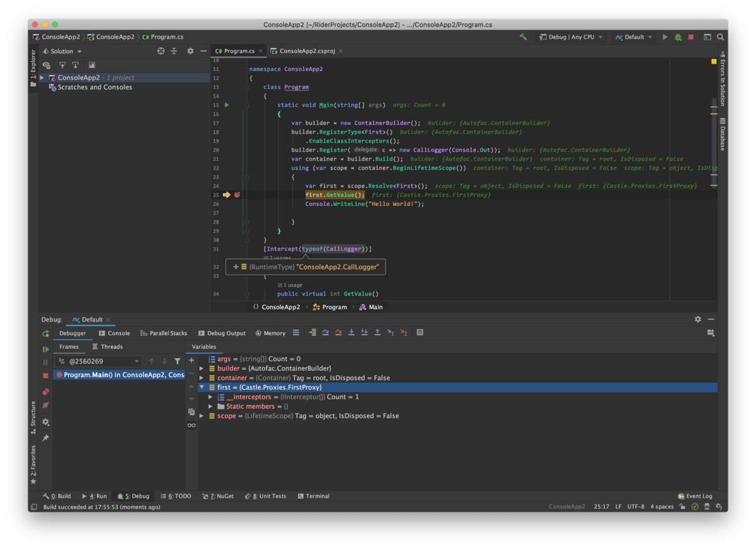Mute breakpoints in debug sidebar
The height and width of the screenshot is (549, 756).
(x=45, y=405)
